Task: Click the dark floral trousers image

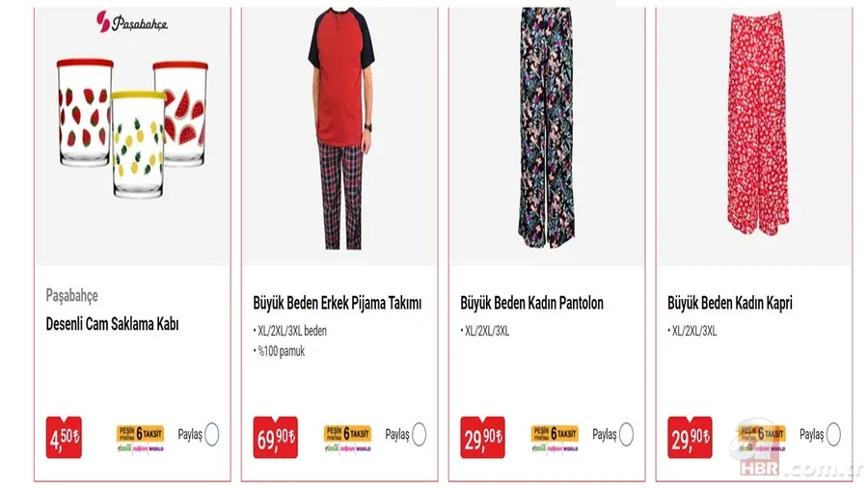Action: pos(547,127)
